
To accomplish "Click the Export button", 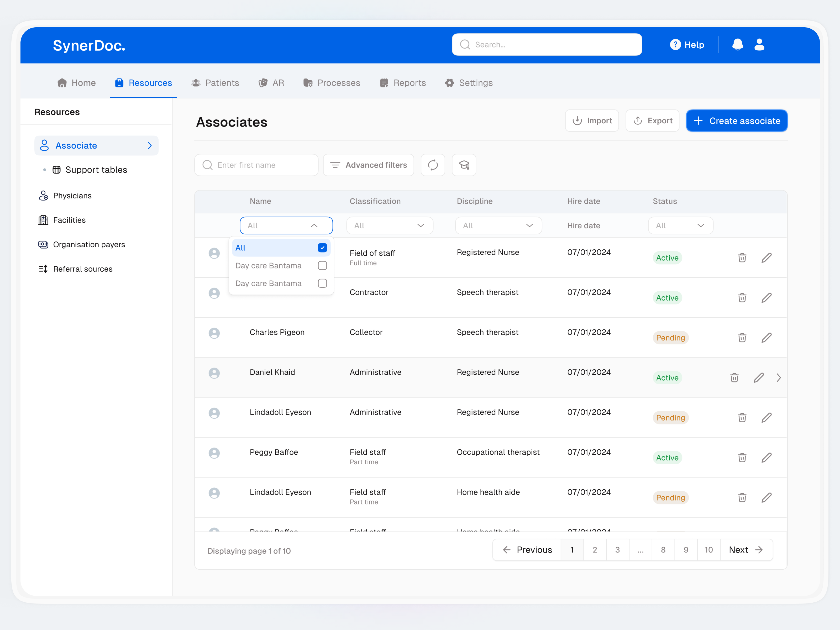I will (x=652, y=121).
